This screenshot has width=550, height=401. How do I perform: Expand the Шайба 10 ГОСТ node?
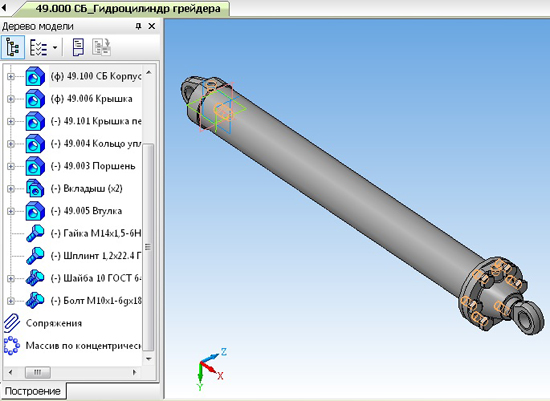point(11,278)
